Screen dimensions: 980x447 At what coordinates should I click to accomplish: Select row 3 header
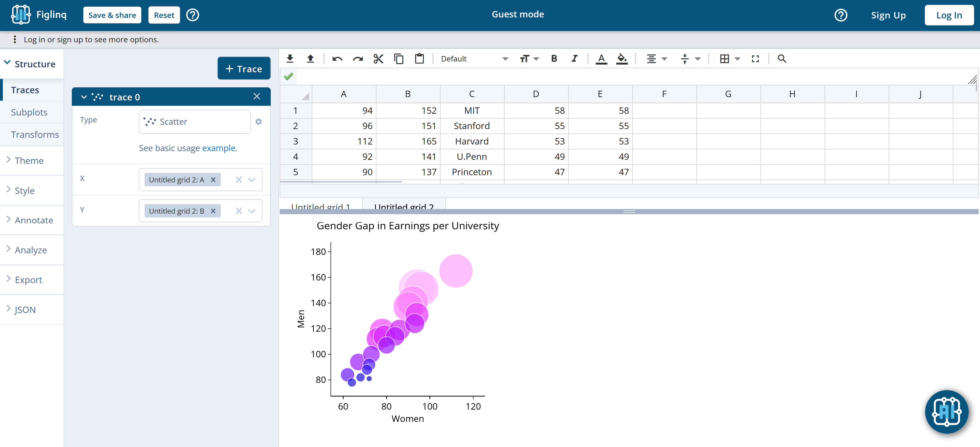[296, 141]
